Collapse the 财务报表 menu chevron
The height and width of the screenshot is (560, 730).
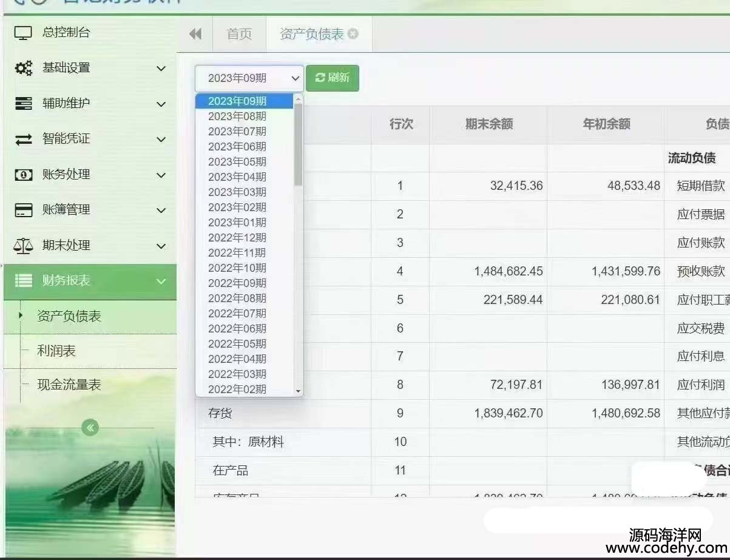(x=161, y=282)
